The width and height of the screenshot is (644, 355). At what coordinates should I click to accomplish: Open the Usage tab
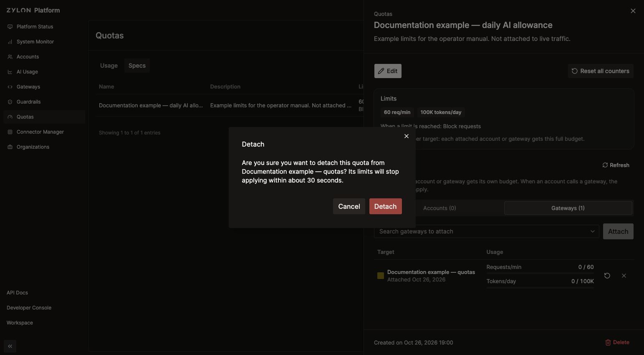109,66
